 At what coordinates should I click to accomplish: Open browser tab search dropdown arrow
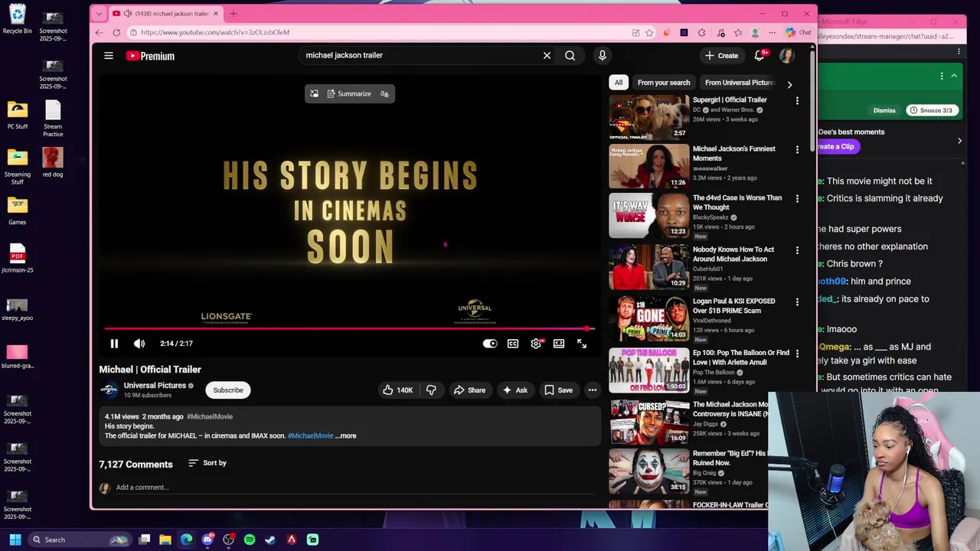(99, 13)
